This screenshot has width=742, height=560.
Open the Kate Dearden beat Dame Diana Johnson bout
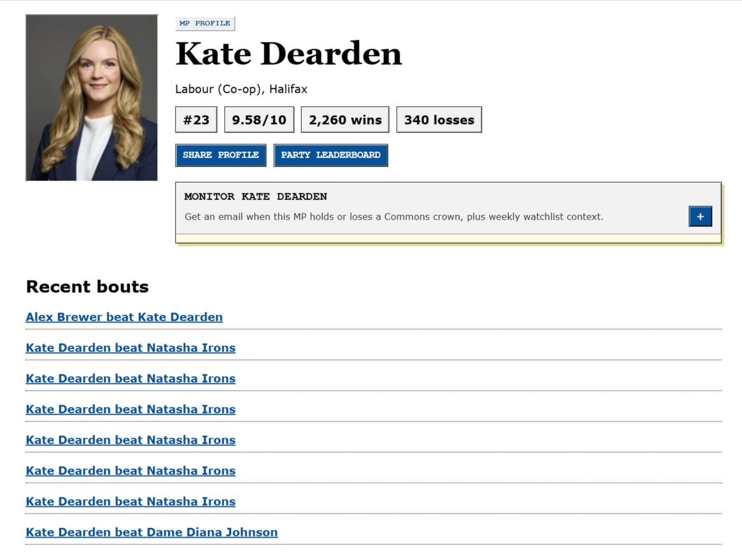pyautogui.click(x=151, y=532)
